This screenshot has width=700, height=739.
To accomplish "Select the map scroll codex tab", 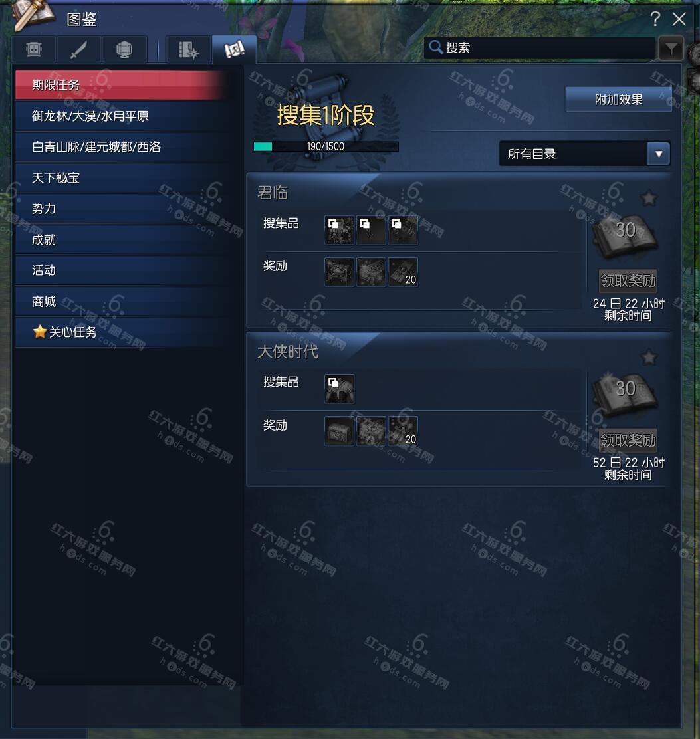I will (x=234, y=49).
